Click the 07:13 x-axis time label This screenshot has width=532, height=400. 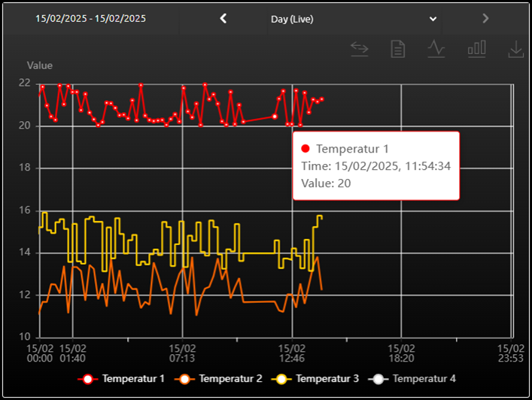(182, 353)
